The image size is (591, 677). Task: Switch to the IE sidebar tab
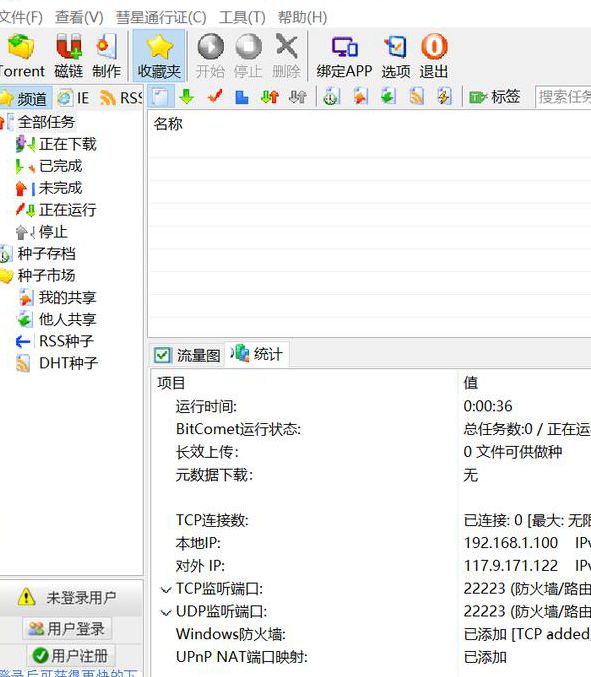point(74,98)
